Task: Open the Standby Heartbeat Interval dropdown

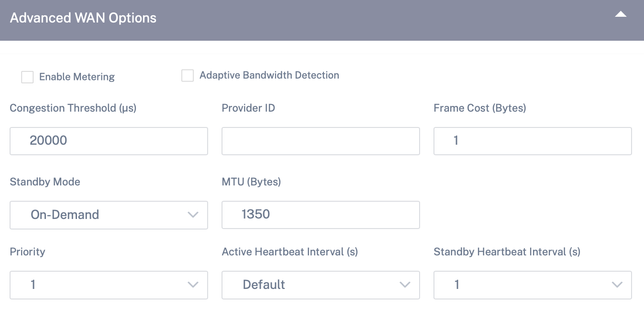Action: pyautogui.click(x=533, y=285)
